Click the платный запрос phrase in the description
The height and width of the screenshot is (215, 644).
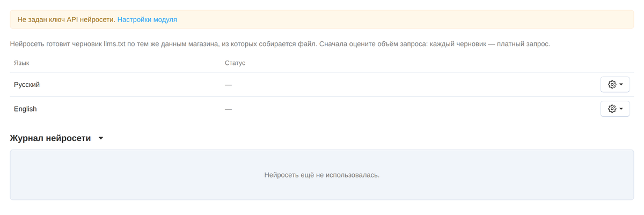tap(523, 43)
